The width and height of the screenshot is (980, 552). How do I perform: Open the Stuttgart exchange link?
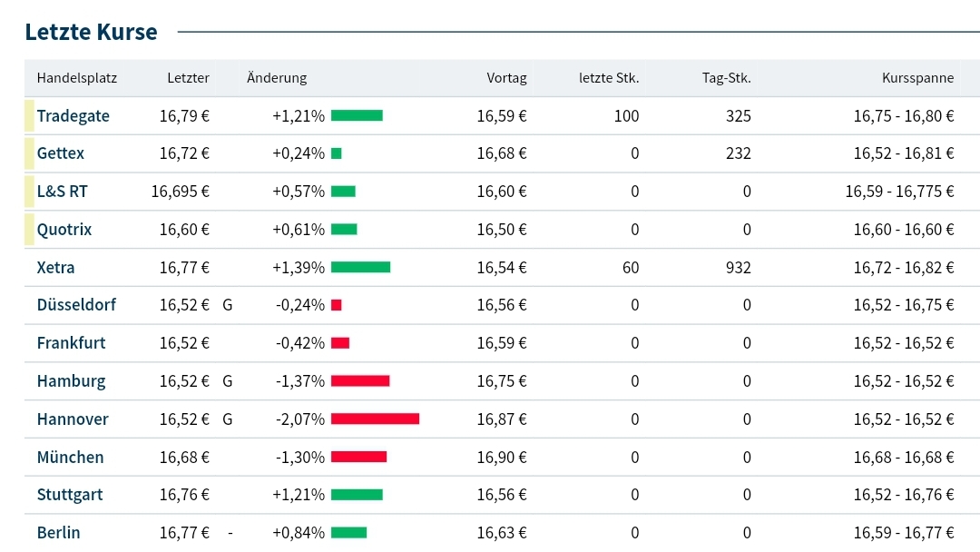[x=70, y=495]
